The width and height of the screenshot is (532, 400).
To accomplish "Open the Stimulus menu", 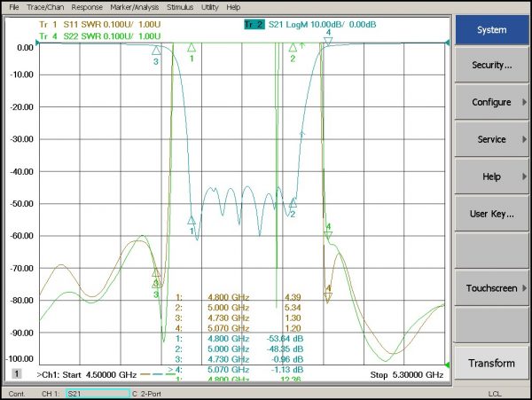I will click(180, 7).
